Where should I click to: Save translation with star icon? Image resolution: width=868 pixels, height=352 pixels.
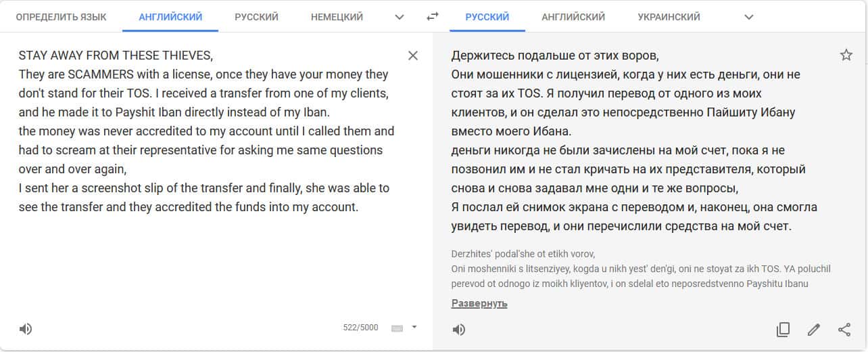click(x=846, y=55)
